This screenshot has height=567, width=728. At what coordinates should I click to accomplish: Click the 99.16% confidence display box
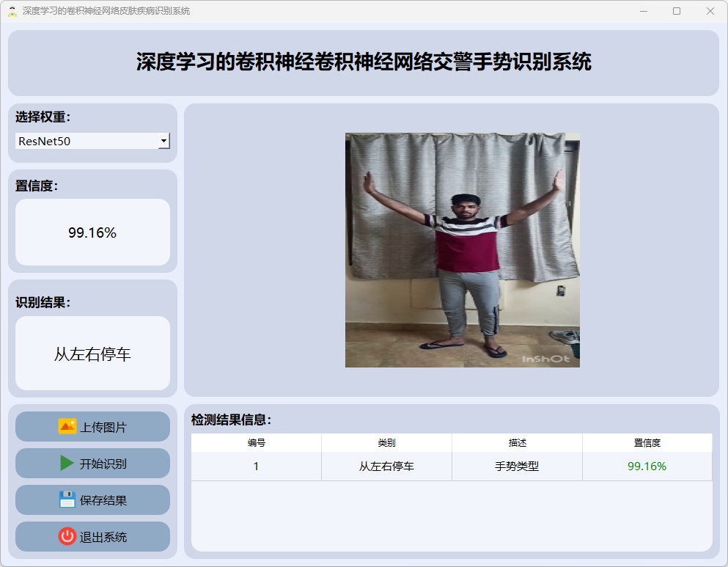pos(93,233)
